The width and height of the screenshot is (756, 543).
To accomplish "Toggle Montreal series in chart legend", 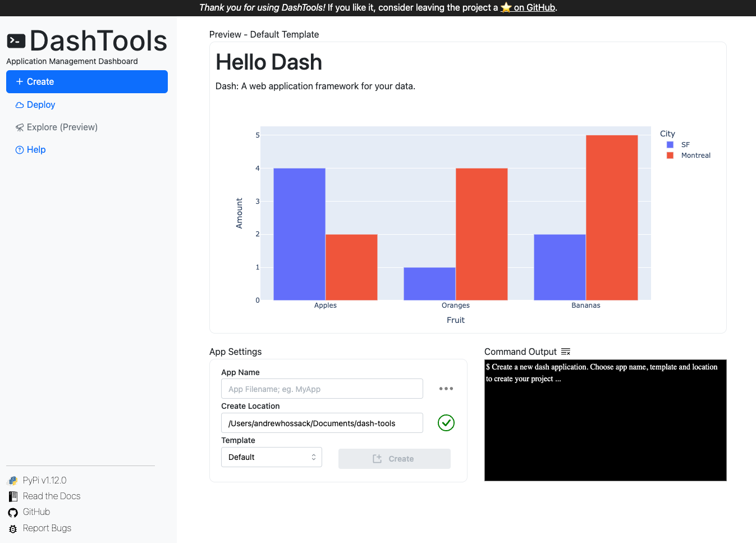I will click(x=695, y=156).
